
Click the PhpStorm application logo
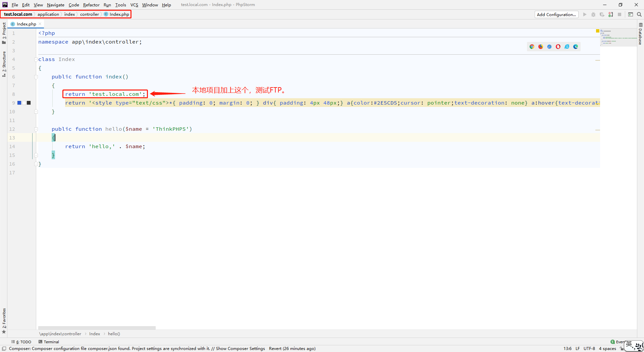[x=5, y=5]
